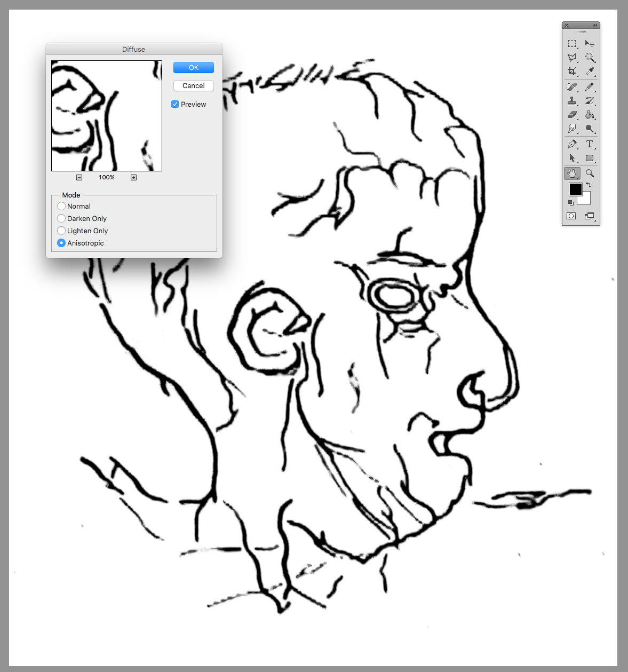Viewport: 628px width, 672px height.
Task: Click the Diffuse dialog title bar
Action: click(x=134, y=49)
